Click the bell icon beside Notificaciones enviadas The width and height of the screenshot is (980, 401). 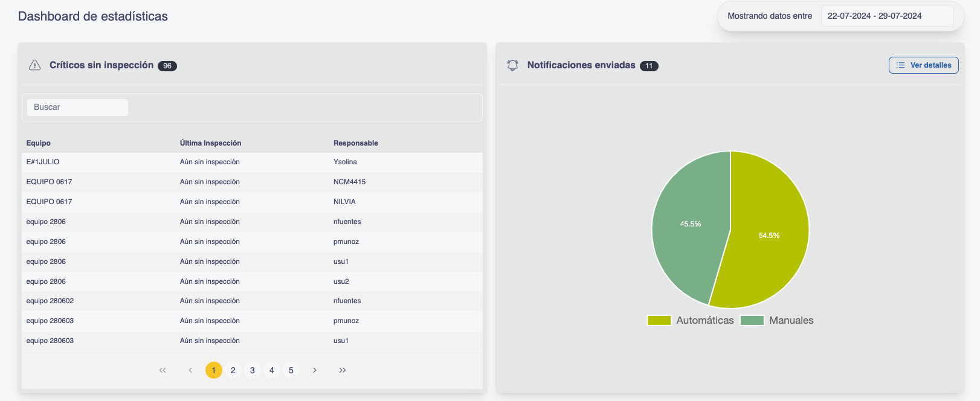(512, 65)
